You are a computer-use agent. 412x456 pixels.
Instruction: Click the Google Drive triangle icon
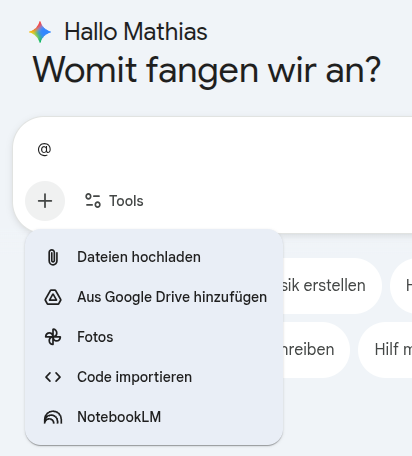[53, 297]
